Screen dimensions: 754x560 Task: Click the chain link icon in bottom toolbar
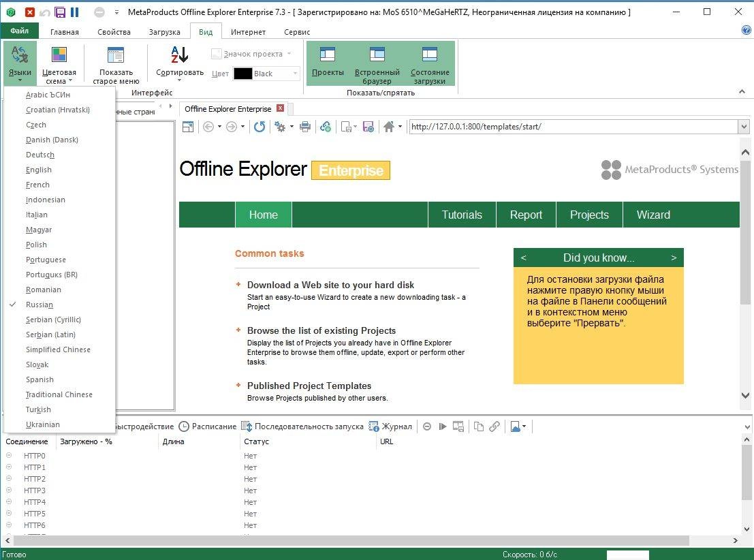click(x=494, y=426)
